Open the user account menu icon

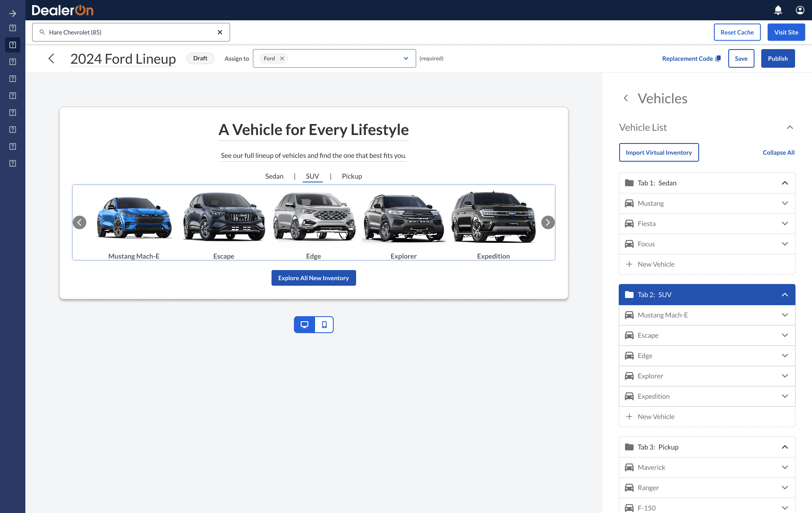800,10
